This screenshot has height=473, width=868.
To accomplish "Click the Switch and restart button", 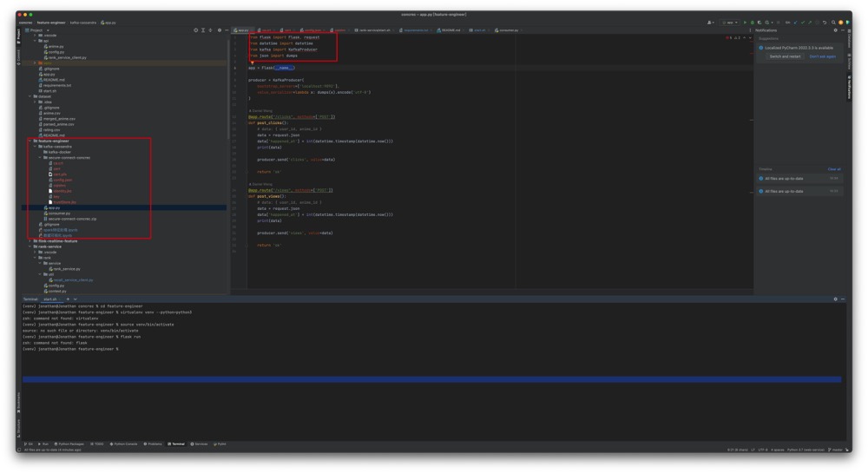I will pyautogui.click(x=785, y=56).
